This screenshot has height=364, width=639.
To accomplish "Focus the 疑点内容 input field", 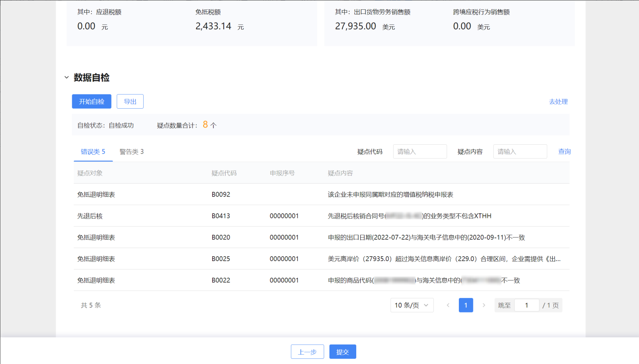I will pos(520,152).
